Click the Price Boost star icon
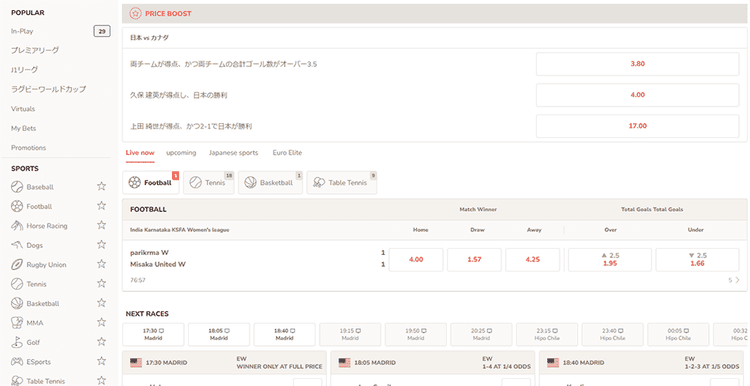Viewport: 750px width, 386px height. (135, 13)
